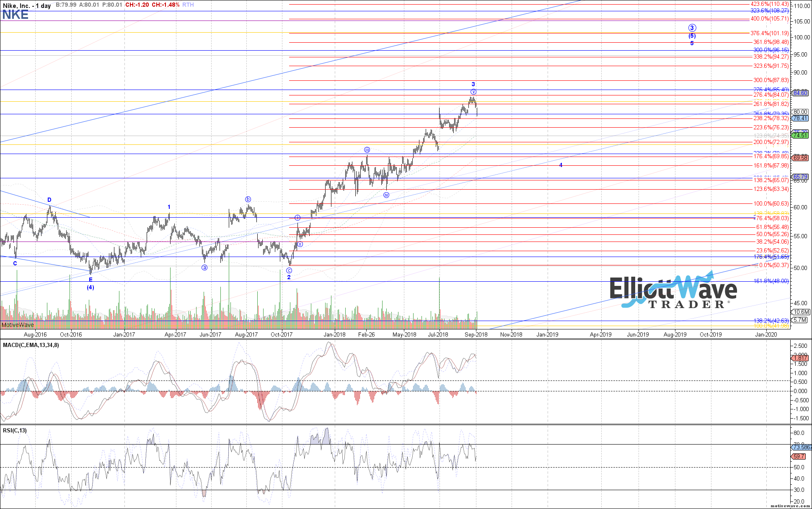Click the Sep-2018 date on the time axis
The height and width of the screenshot is (509, 812).
[476, 334]
